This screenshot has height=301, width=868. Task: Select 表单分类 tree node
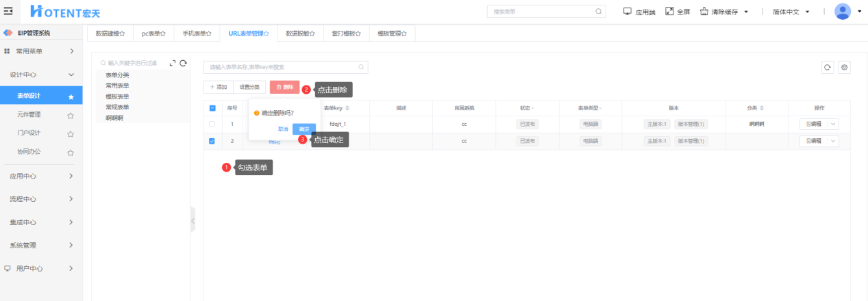pos(117,75)
